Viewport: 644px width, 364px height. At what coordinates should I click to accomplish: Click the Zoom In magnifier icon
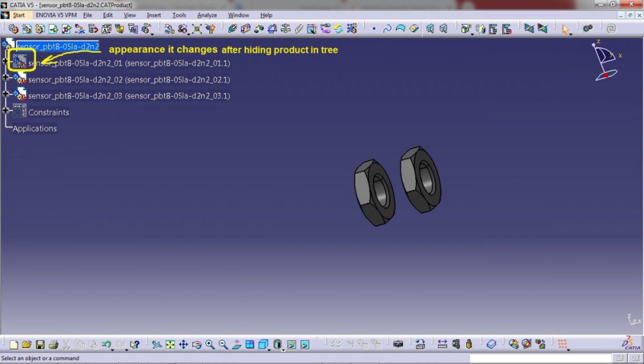point(211,345)
